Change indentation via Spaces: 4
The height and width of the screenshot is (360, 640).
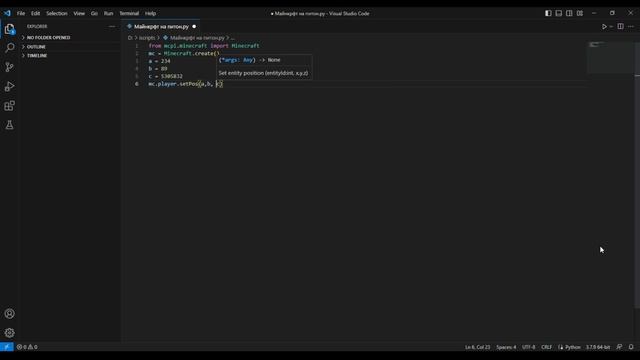506,347
